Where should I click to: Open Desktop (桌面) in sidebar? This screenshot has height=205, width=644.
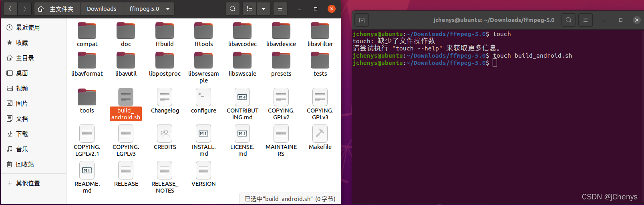(x=34, y=73)
